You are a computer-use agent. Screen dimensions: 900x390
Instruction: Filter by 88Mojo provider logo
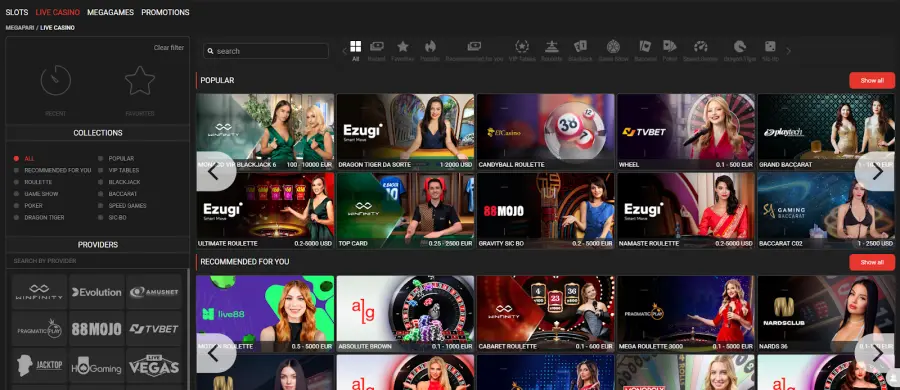click(96, 329)
